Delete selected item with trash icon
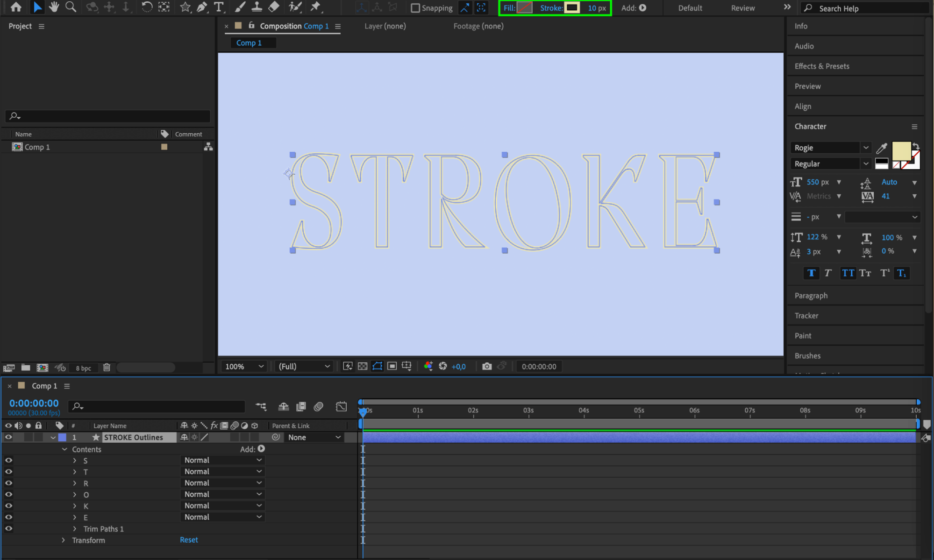934x560 pixels. tap(107, 368)
